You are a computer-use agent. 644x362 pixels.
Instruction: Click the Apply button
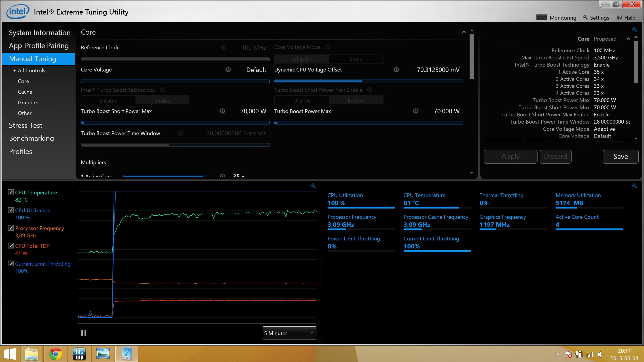click(x=511, y=157)
